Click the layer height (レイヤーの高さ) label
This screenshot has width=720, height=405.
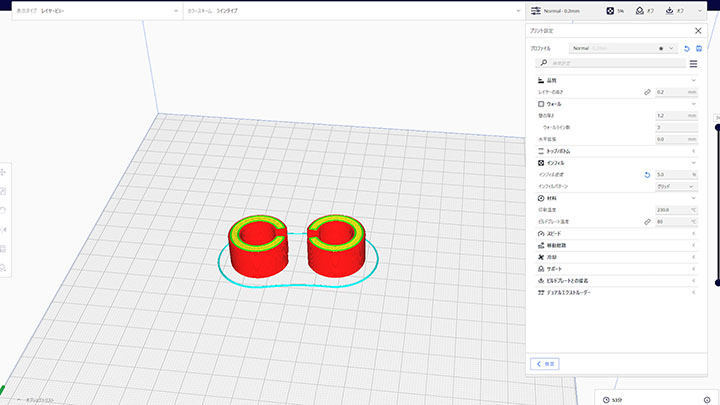(x=551, y=92)
